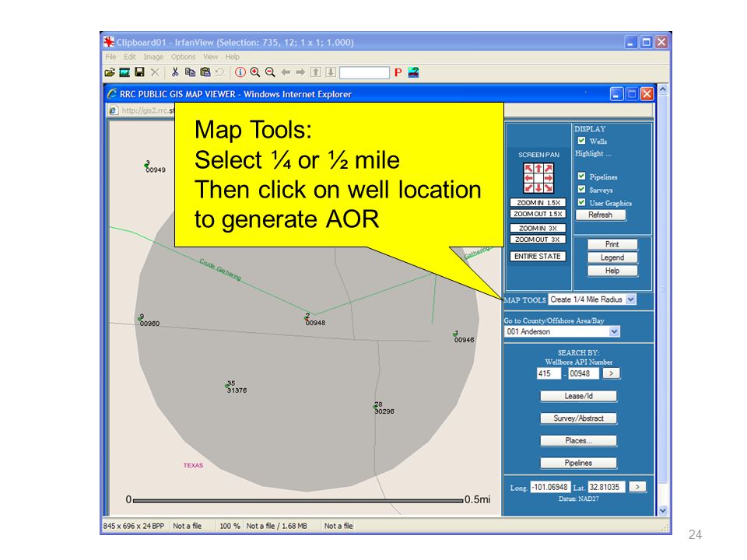Open the File menu in IrfanView
The image size is (747, 560).
pos(110,57)
